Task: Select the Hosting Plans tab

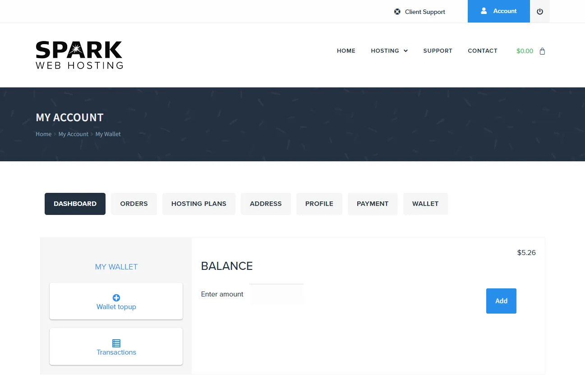Action: 198,204
